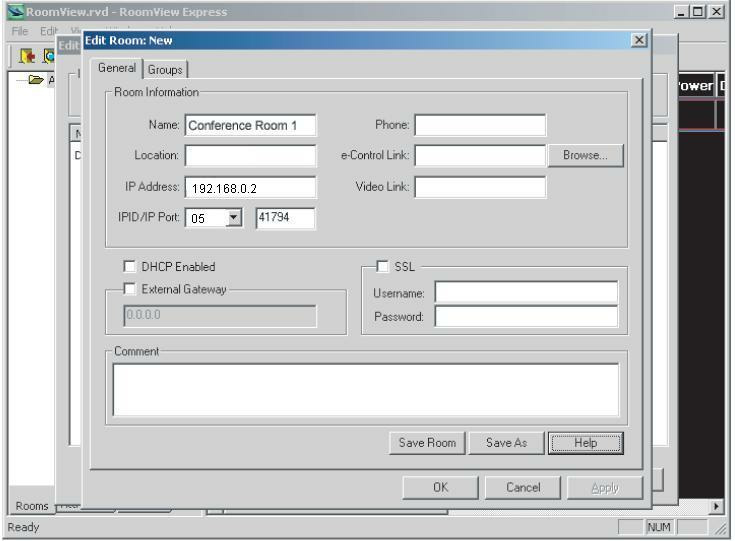Image resolution: width=735 pixels, height=541 pixels.
Task: Click the disabled External Gateway 0.0.0.0 field
Action: (x=220, y=316)
